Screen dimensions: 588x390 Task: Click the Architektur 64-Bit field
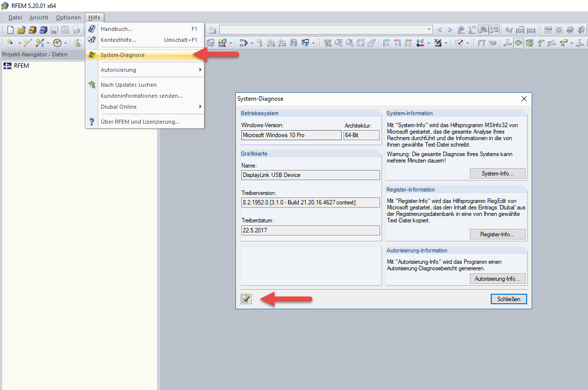point(362,135)
